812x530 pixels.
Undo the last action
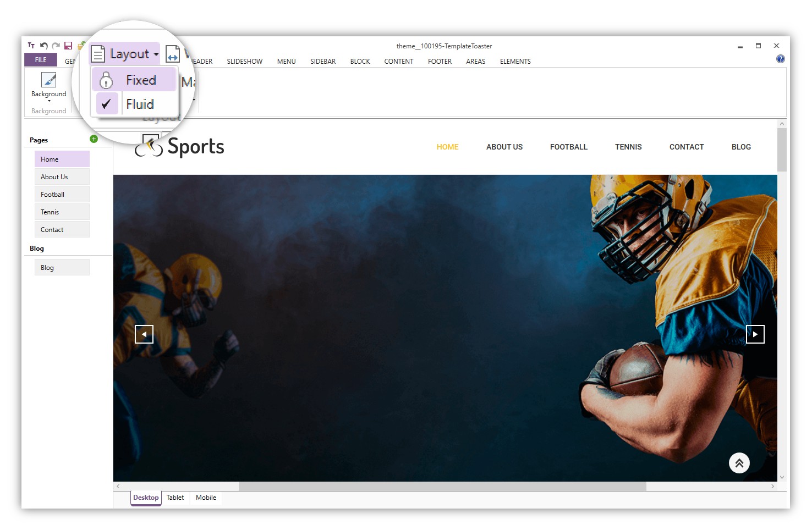[44, 46]
